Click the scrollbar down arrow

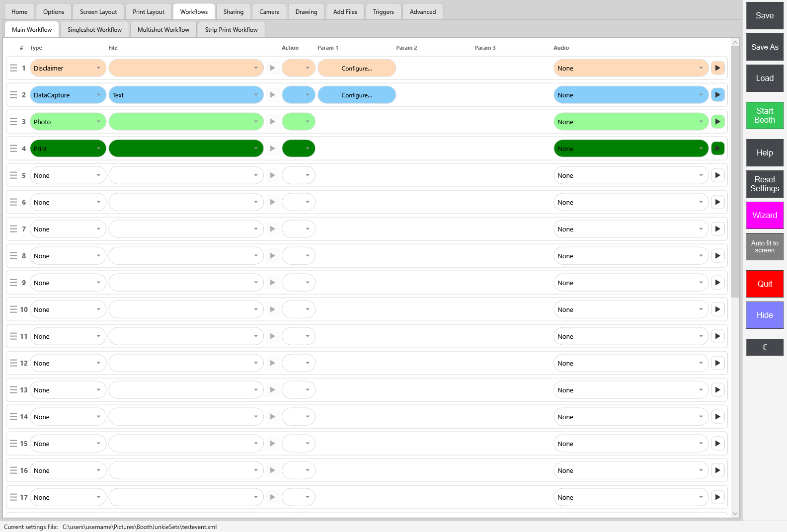pyautogui.click(x=735, y=514)
